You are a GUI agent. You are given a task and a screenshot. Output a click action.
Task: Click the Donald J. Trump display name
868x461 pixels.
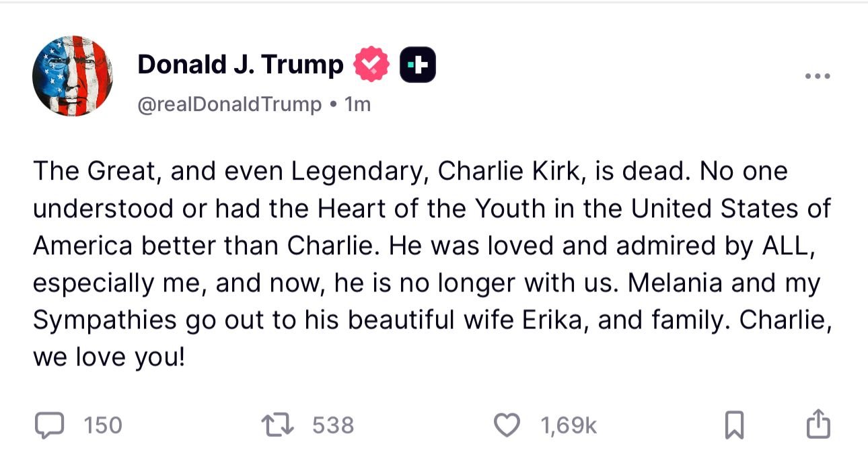point(240,65)
